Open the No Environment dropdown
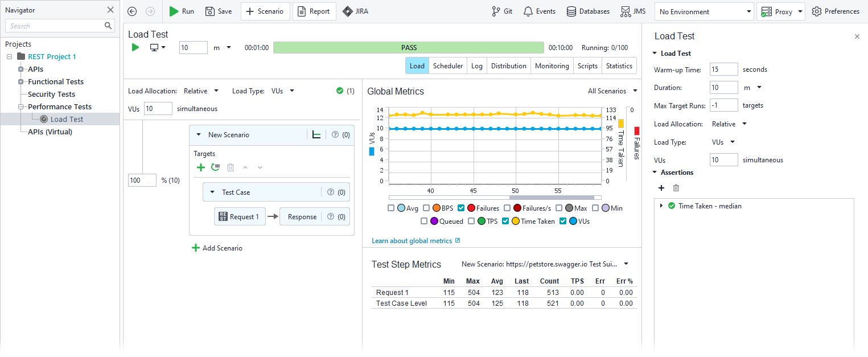The height and width of the screenshot is (357, 868). coord(704,11)
